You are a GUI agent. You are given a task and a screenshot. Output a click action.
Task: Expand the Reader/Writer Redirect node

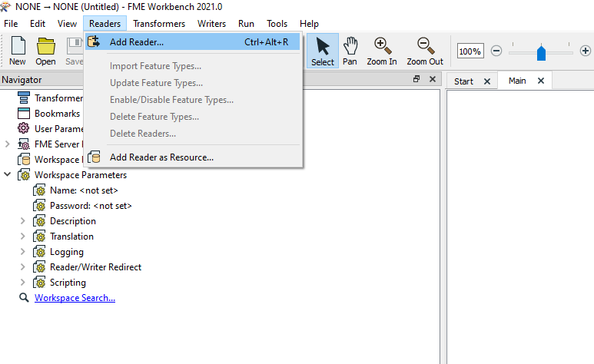pos(23,267)
